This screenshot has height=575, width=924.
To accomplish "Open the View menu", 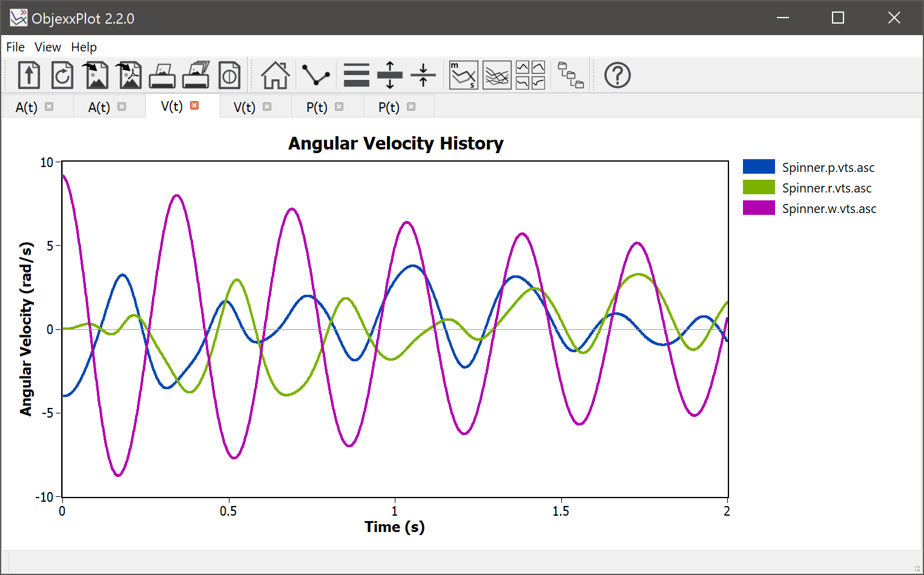I will [48, 47].
